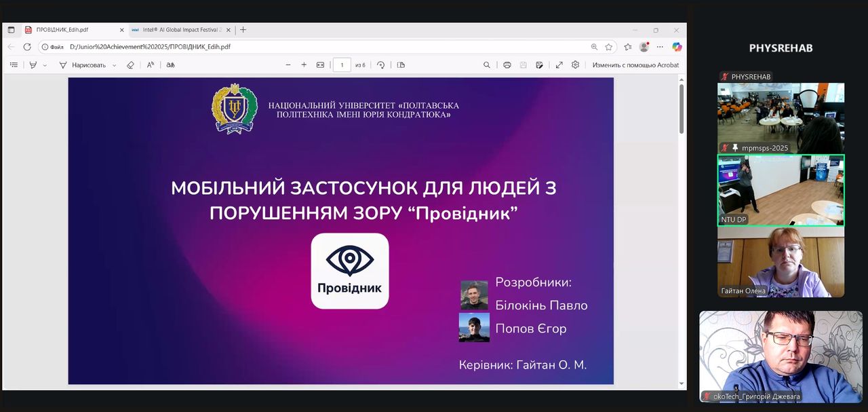Open Edge settings and more menu
This screenshot has height=412, width=868.
(660, 47)
